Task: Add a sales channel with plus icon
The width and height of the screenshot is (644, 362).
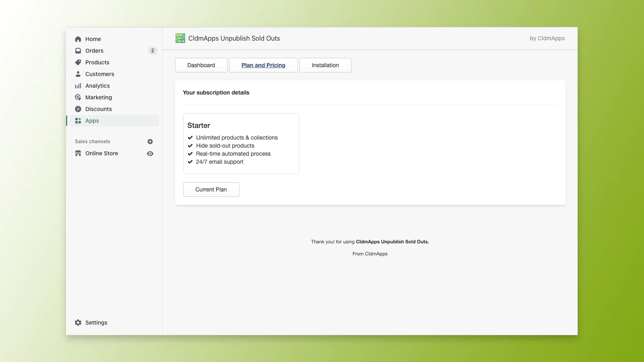Action: [x=150, y=142]
